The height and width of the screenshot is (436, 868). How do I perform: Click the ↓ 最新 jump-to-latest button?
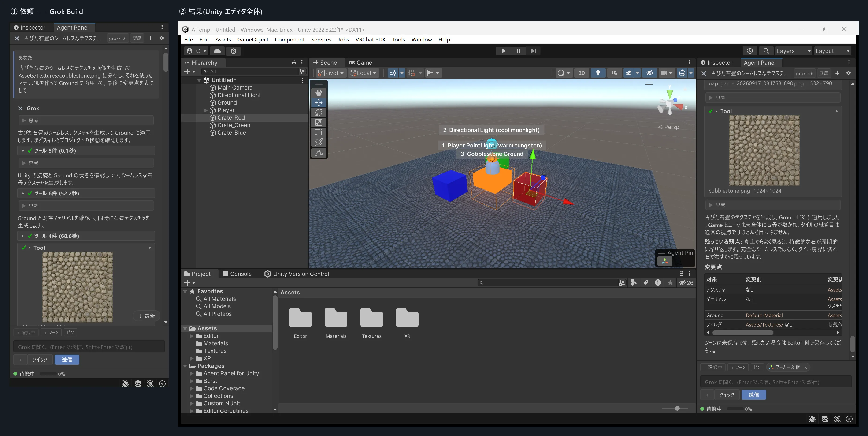click(147, 316)
